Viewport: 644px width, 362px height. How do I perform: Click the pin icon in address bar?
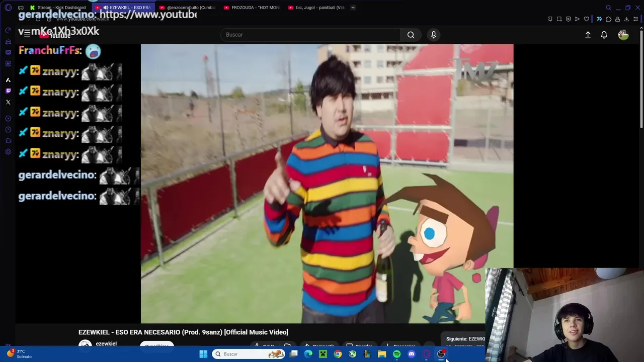(550, 19)
